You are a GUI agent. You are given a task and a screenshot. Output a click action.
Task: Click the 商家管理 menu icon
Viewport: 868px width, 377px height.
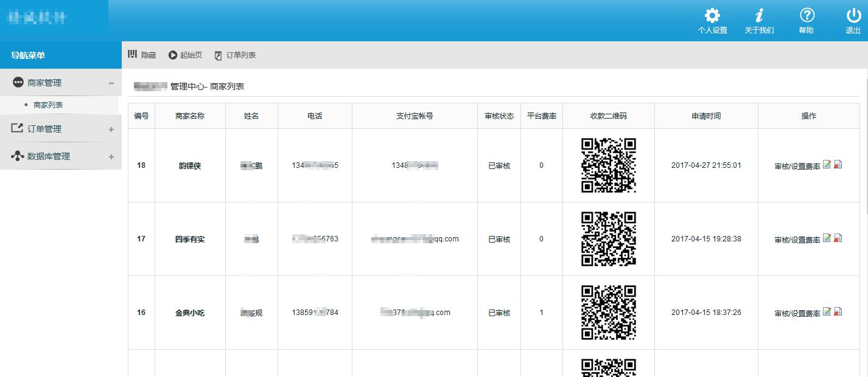(x=18, y=83)
